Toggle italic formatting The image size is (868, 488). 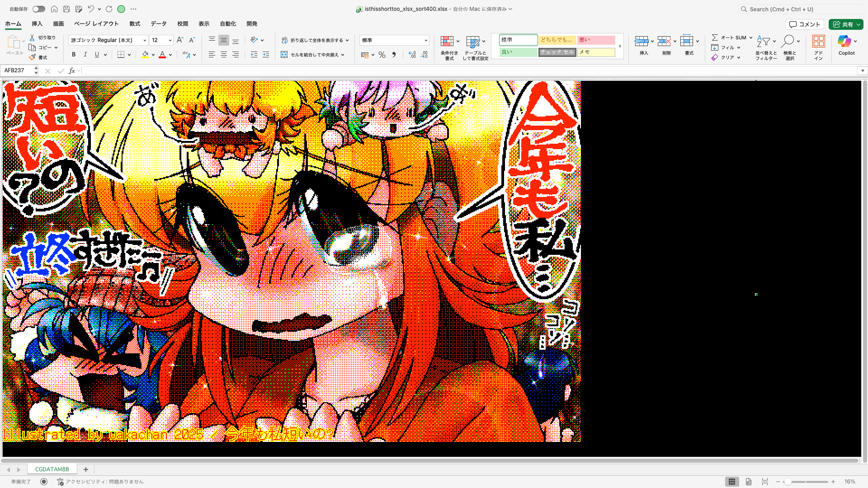point(85,55)
